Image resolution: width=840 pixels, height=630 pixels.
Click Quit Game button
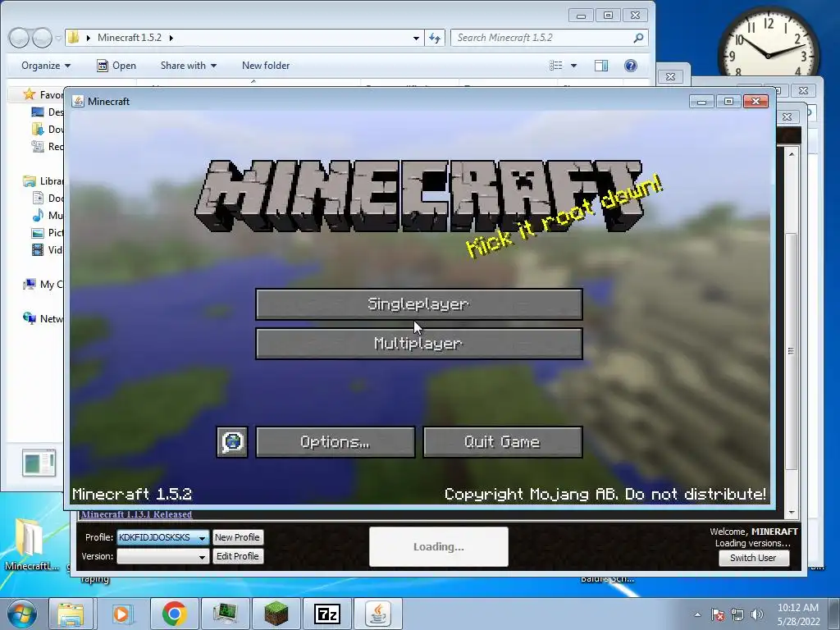click(x=503, y=442)
